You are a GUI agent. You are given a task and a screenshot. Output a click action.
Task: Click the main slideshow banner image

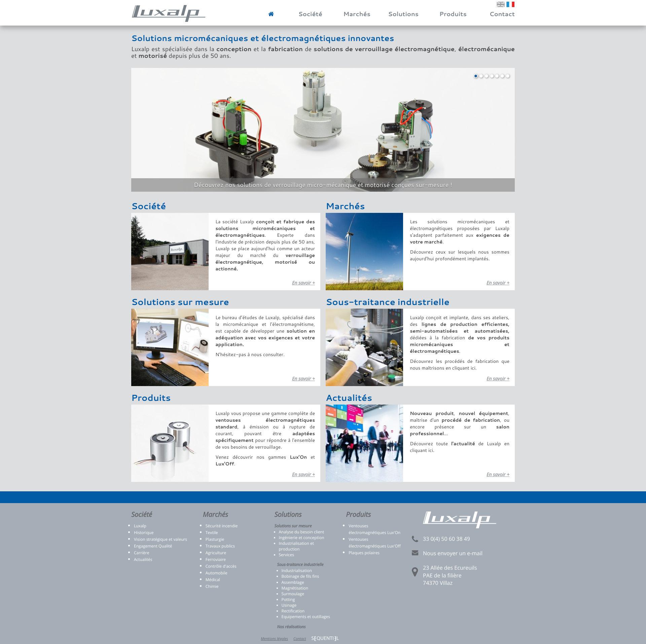tap(323, 130)
